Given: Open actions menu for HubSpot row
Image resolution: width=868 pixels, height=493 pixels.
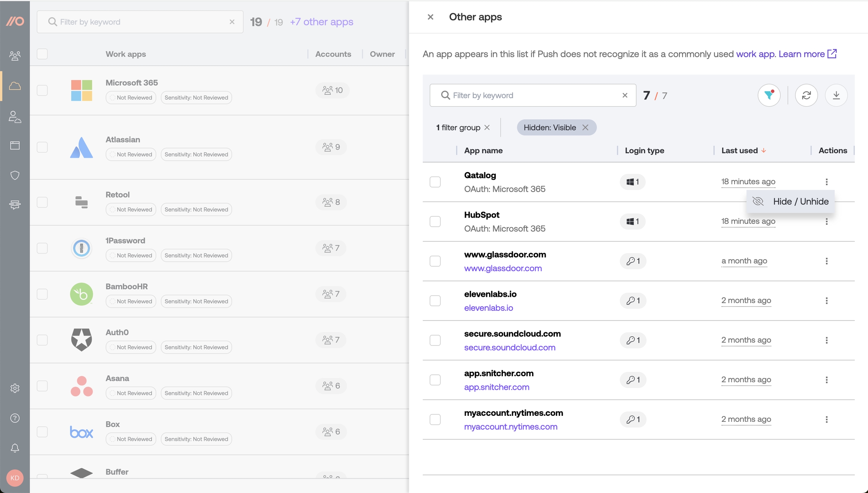Looking at the screenshot, I should (827, 221).
